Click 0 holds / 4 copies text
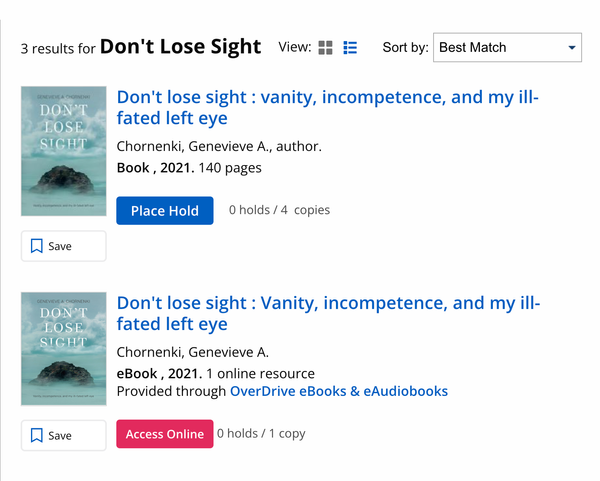The width and height of the screenshot is (600, 481). 279,210
